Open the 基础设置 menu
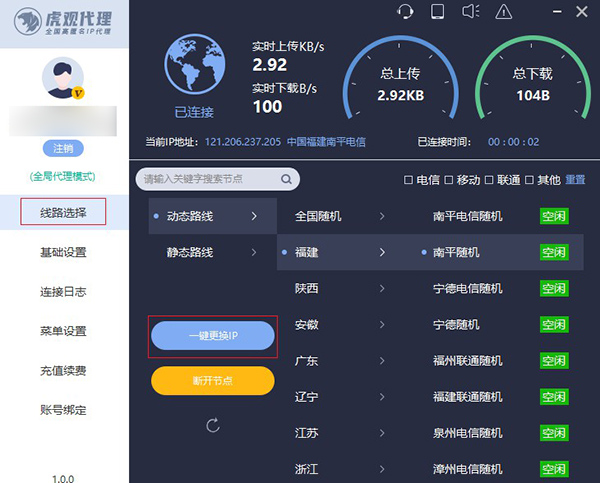This screenshot has height=483, width=600. tap(63, 252)
